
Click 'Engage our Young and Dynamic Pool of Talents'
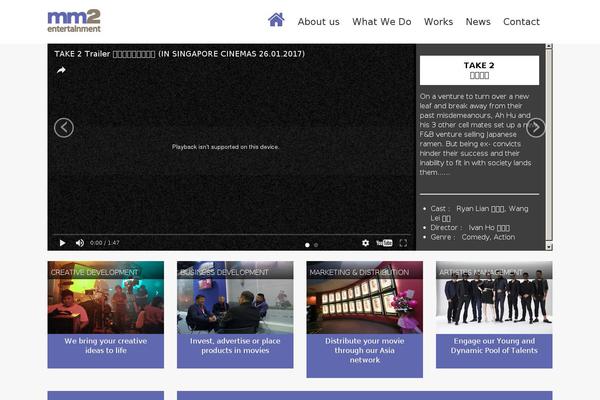(x=494, y=346)
